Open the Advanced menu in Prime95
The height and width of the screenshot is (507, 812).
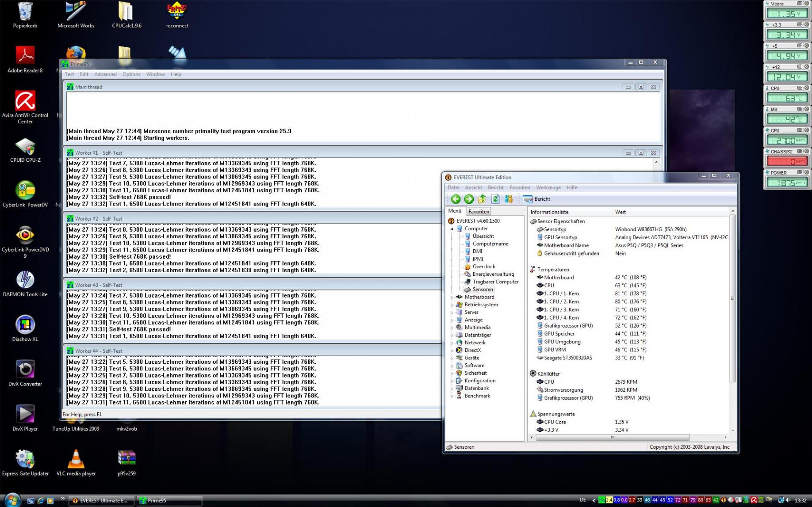105,74
